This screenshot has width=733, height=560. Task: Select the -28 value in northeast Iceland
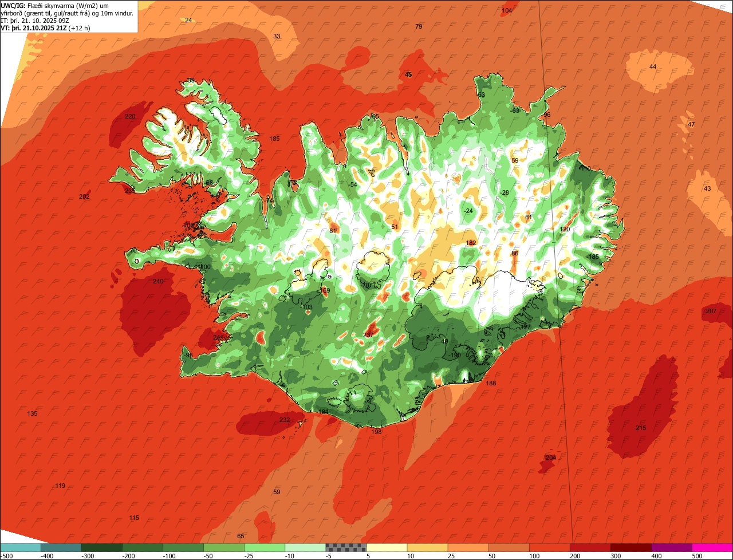point(504,192)
